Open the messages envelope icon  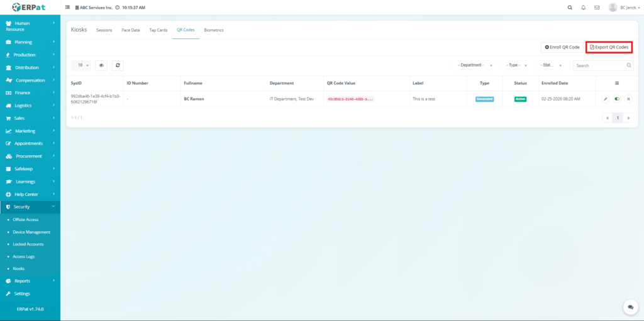pyautogui.click(x=596, y=8)
